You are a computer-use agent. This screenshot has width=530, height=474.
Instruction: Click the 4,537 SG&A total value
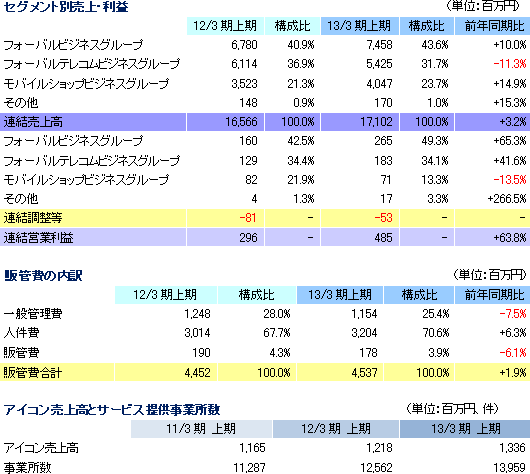(364, 373)
